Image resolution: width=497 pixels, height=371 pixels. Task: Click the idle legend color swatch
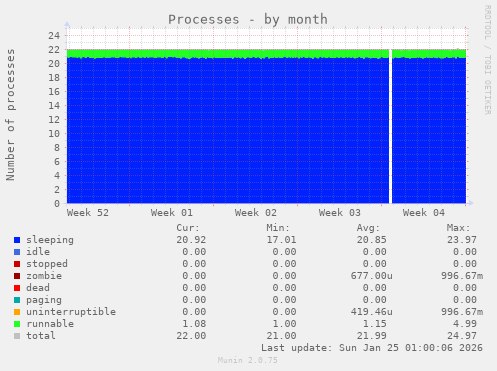coord(17,252)
